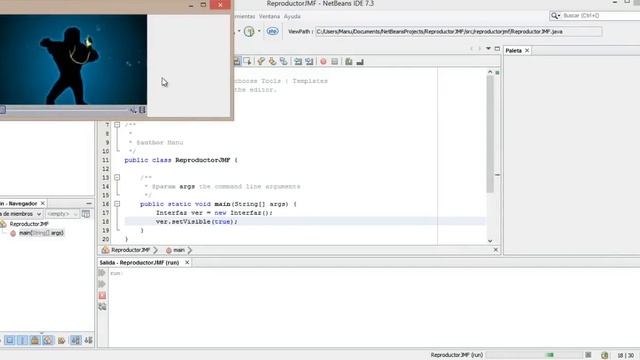Toggle highlight search icon in editor toolbar
The height and width of the screenshot is (360, 640).
[283, 62]
